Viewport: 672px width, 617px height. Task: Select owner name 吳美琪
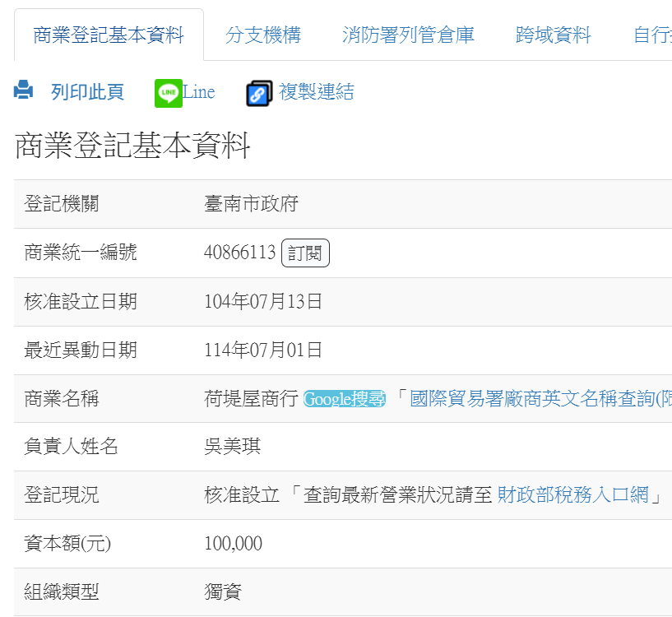pyautogui.click(x=232, y=447)
